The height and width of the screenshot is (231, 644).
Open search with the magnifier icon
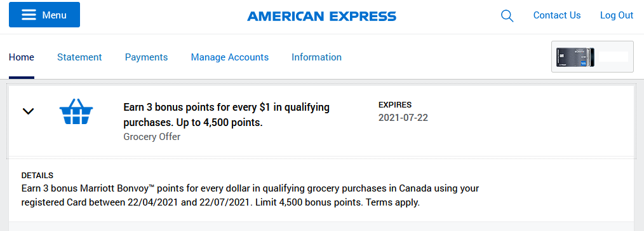click(507, 16)
